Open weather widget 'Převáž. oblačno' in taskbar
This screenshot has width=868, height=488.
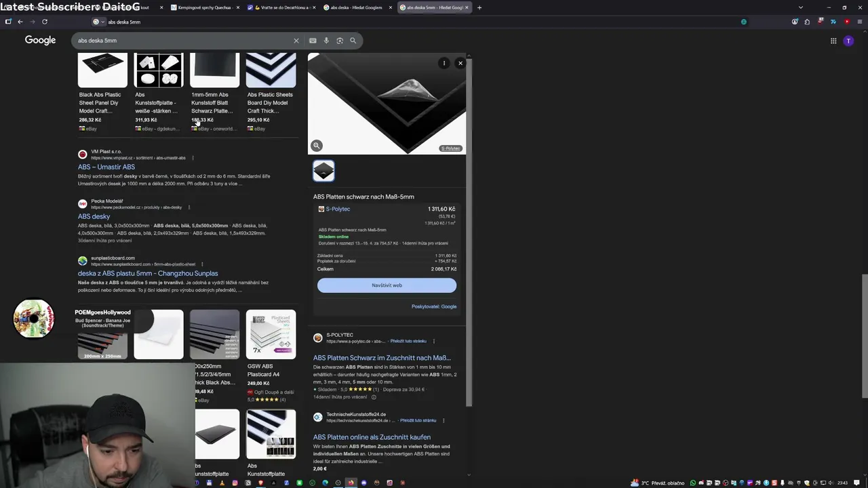[x=658, y=483]
